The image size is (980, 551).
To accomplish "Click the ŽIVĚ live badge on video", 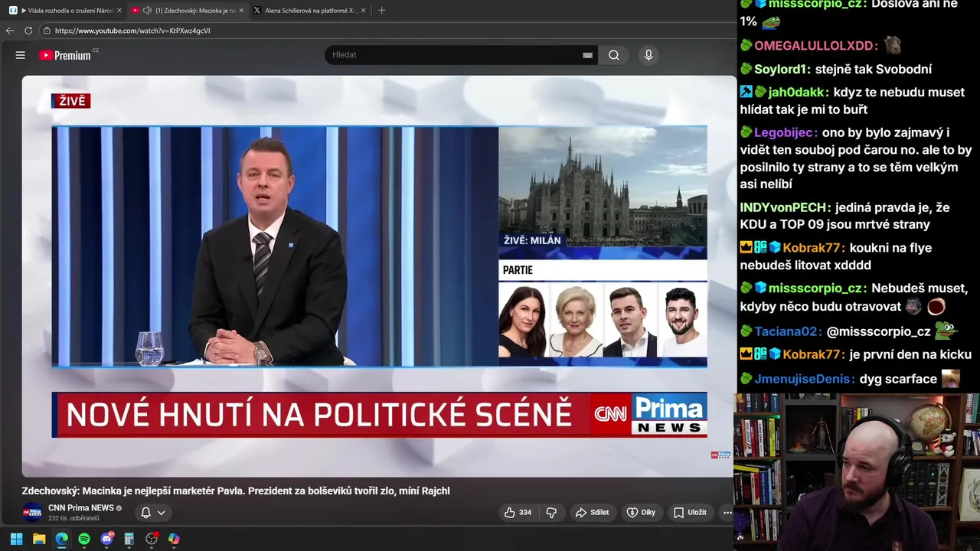I will 70,101.
